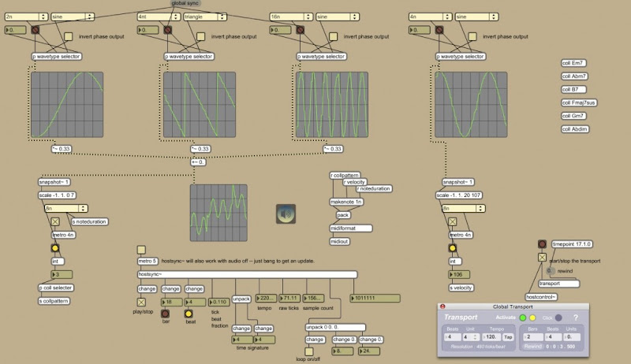Toggle the loop on/off box
Screen dimensions: 631x364
(308, 351)
